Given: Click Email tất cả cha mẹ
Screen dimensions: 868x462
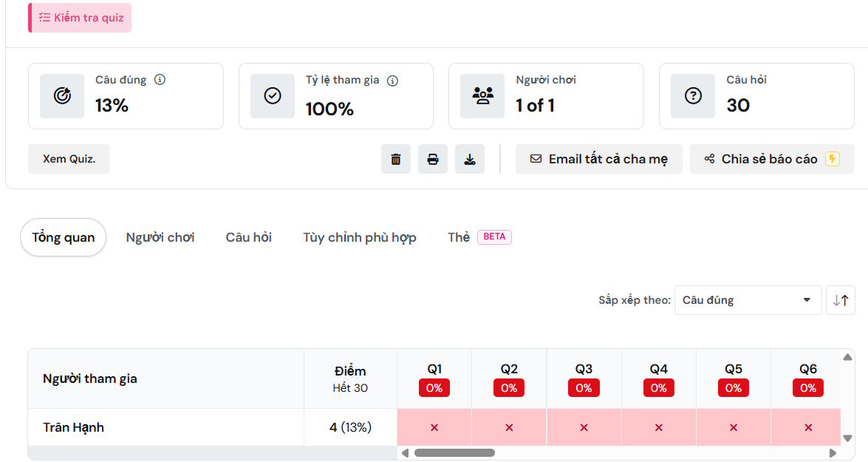Looking at the screenshot, I should (x=598, y=158).
